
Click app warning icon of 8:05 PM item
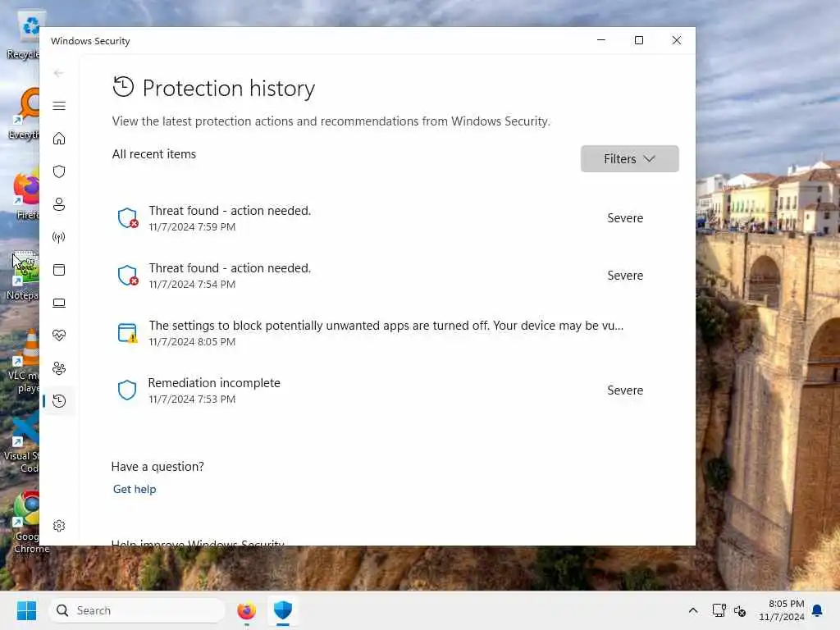(x=127, y=333)
